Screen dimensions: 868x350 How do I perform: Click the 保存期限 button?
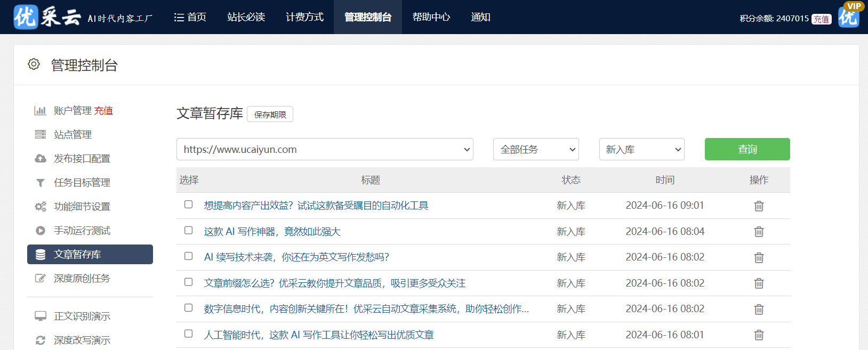[x=270, y=115]
